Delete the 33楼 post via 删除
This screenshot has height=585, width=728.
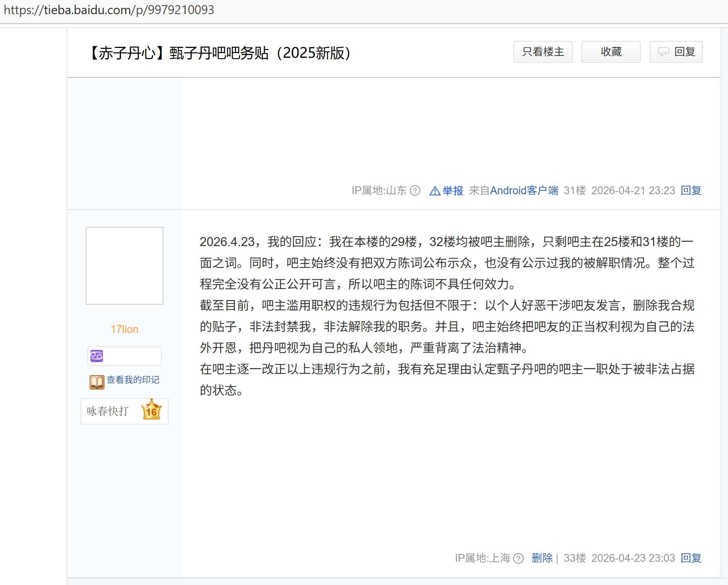click(x=542, y=558)
